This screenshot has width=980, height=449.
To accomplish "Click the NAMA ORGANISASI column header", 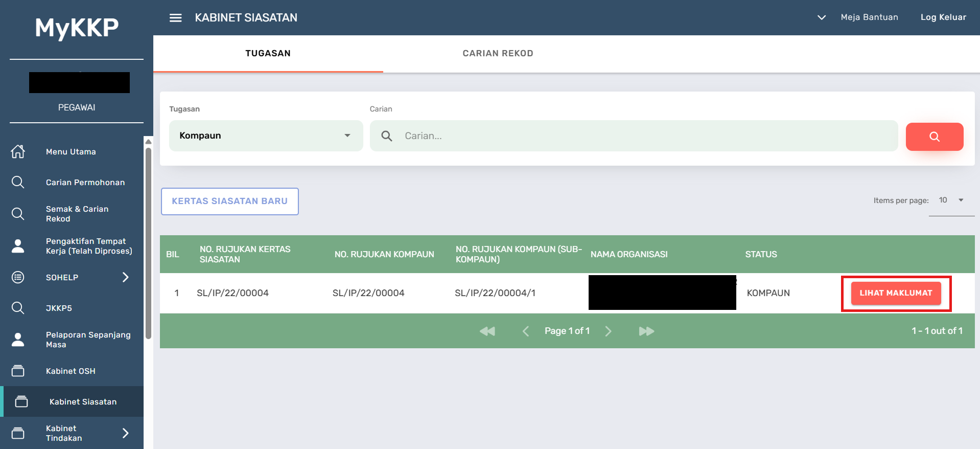I will point(629,255).
